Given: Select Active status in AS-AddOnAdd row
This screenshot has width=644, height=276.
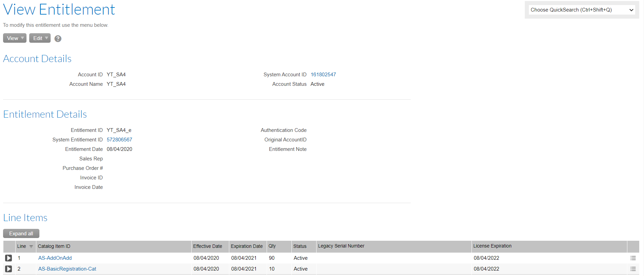Looking at the screenshot, I should [x=301, y=258].
